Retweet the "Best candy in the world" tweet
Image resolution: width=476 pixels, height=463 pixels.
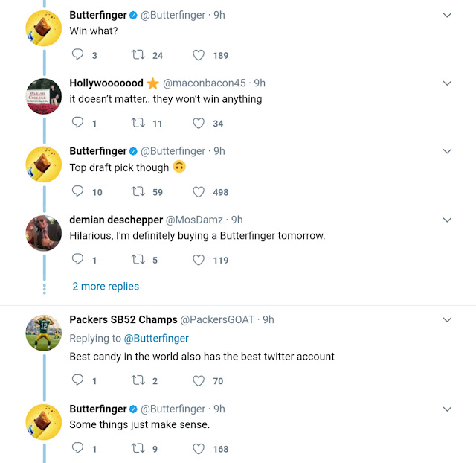click(x=138, y=381)
